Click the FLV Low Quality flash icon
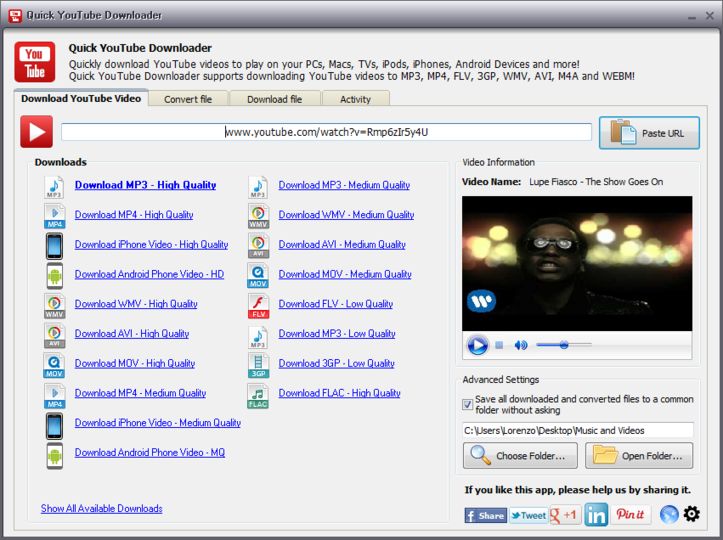The height and width of the screenshot is (540, 723). pos(258,306)
